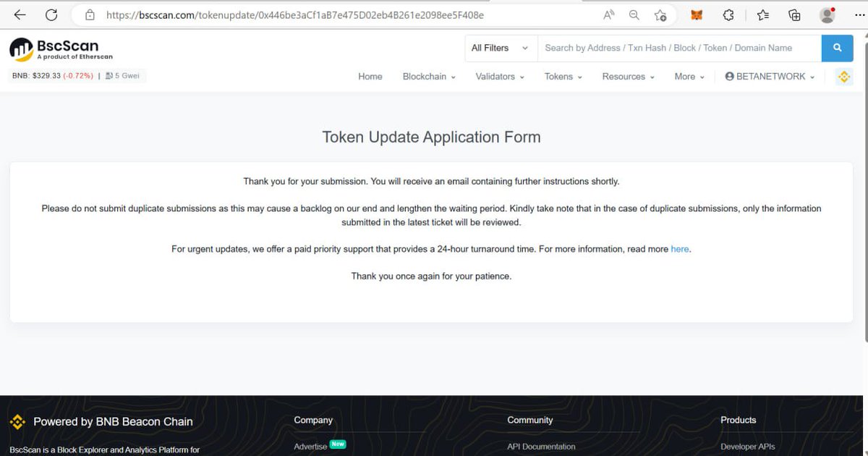This screenshot has height=456, width=868.
Task: Click the priority support 'here' link
Action: click(679, 248)
